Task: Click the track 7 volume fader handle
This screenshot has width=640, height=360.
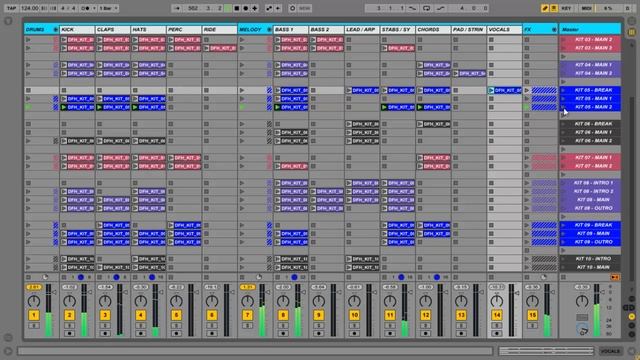Action: (268, 292)
